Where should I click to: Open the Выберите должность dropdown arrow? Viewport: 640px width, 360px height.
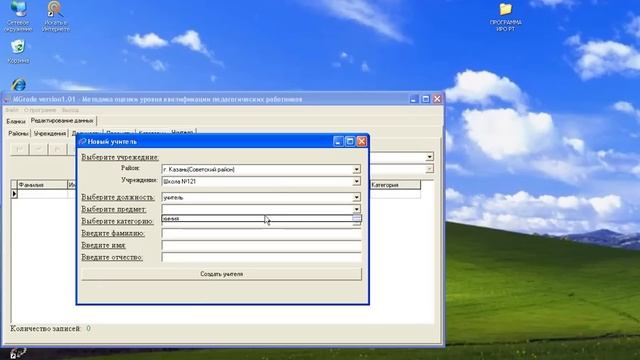point(356,198)
